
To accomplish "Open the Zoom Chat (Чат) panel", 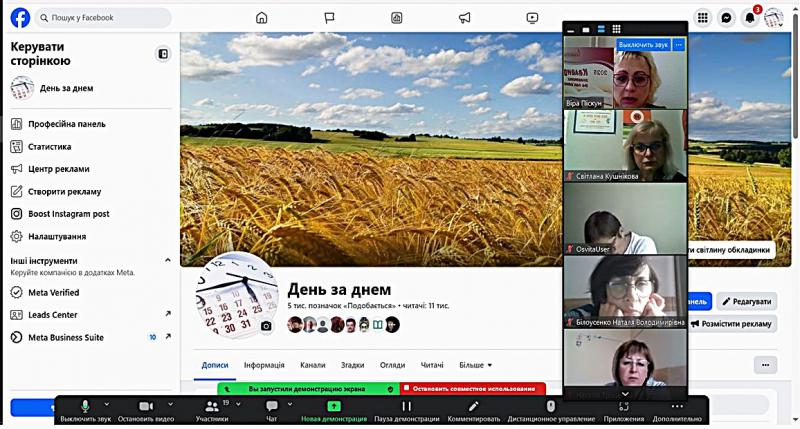I will pos(271,411).
